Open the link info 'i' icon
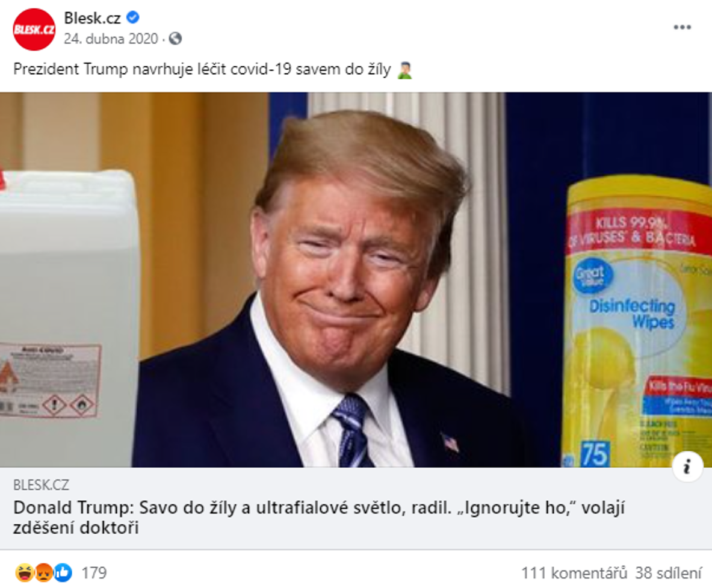This screenshot has height=588, width=712. (x=687, y=466)
